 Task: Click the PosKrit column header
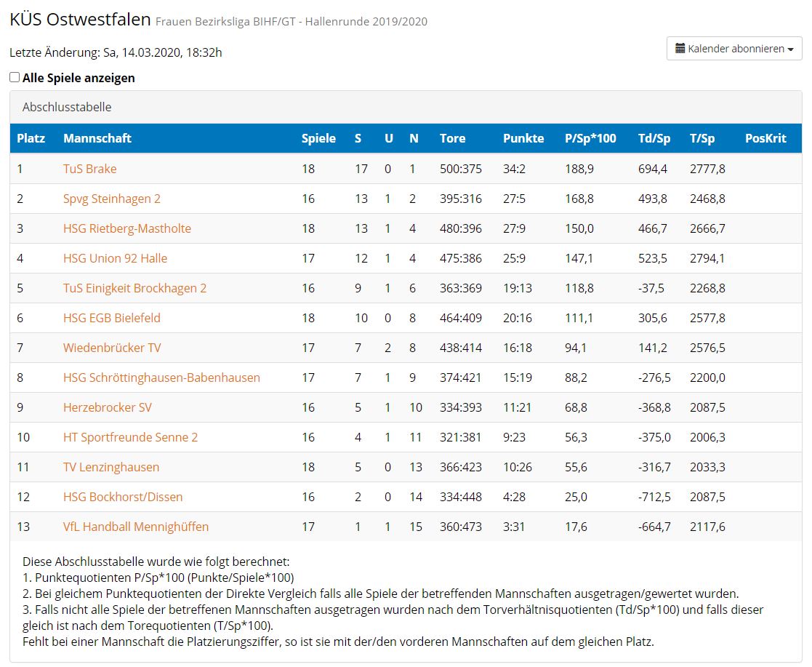[765, 138]
